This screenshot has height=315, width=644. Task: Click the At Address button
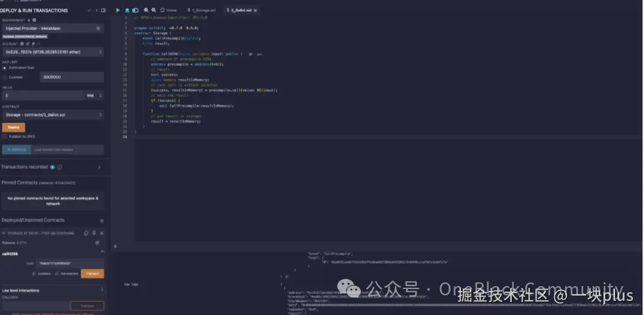point(17,150)
